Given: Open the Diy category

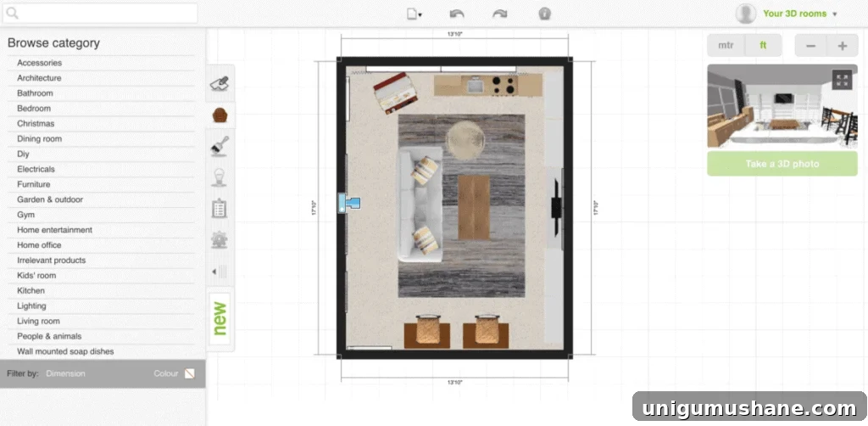Looking at the screenshot, I should point(23,154).
